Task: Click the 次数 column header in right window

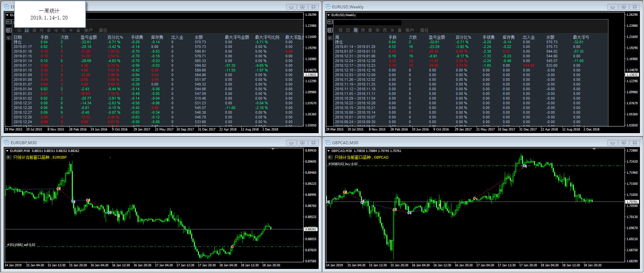Action: tap(413, 37)
